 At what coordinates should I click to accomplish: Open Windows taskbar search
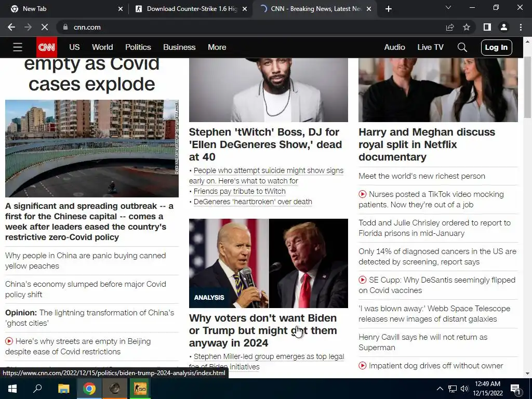click(37, 389)
